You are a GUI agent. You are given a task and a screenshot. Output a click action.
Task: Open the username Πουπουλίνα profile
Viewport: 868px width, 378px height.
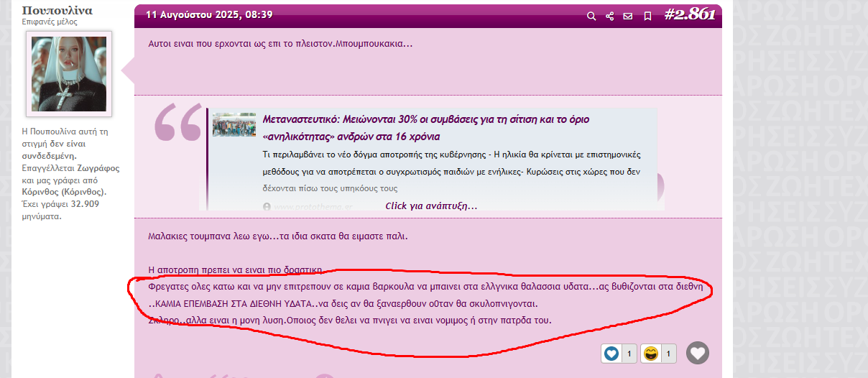tap(57, 10)
